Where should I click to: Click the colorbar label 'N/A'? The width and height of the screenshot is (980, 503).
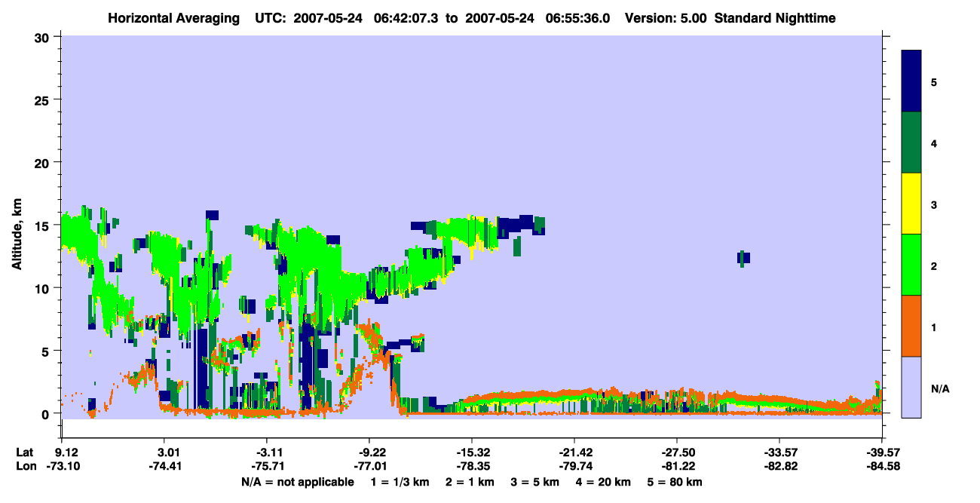[x=939, y=388]
